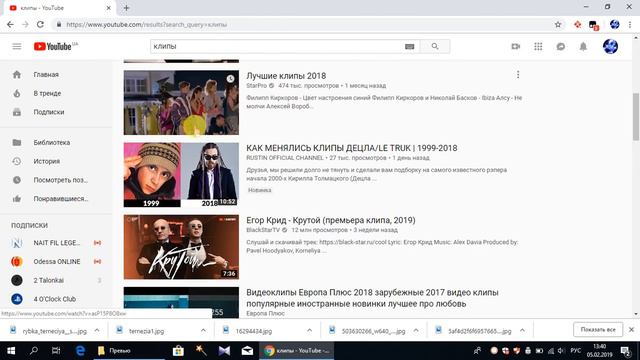Open Посмотреть позже in the sidebar
The width and height of the screenshot is (640, 360).
pos(56,180)
